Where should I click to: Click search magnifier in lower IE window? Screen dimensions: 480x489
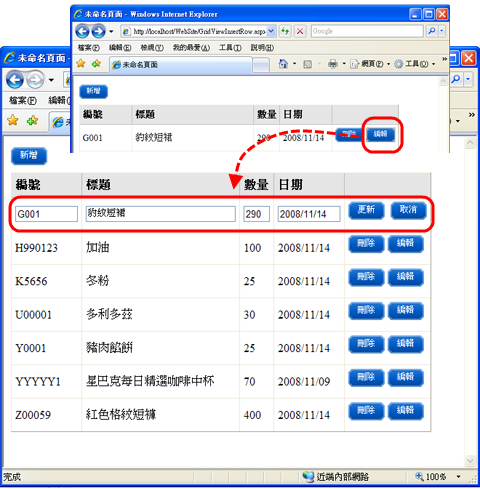click(x=456, y=79)
